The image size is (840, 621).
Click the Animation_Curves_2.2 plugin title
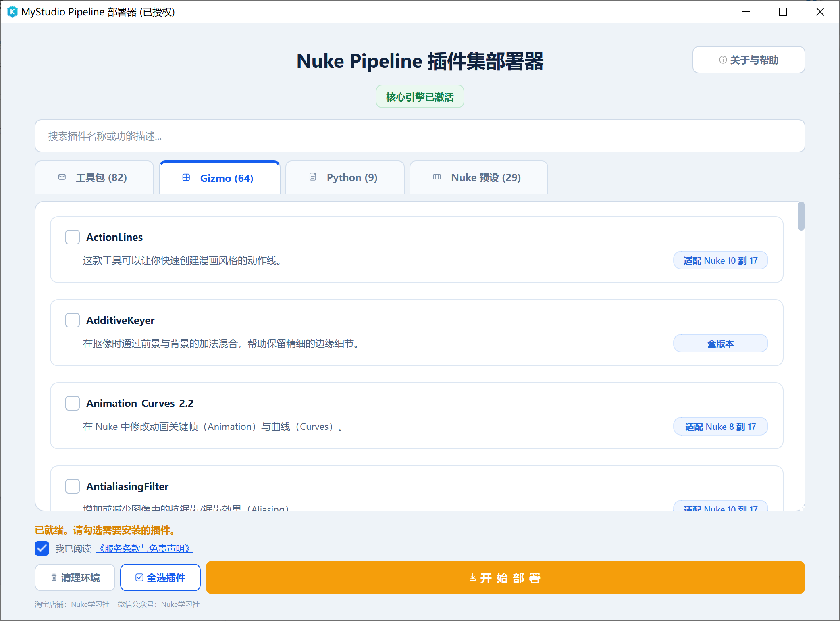click(x=140, y=403)
